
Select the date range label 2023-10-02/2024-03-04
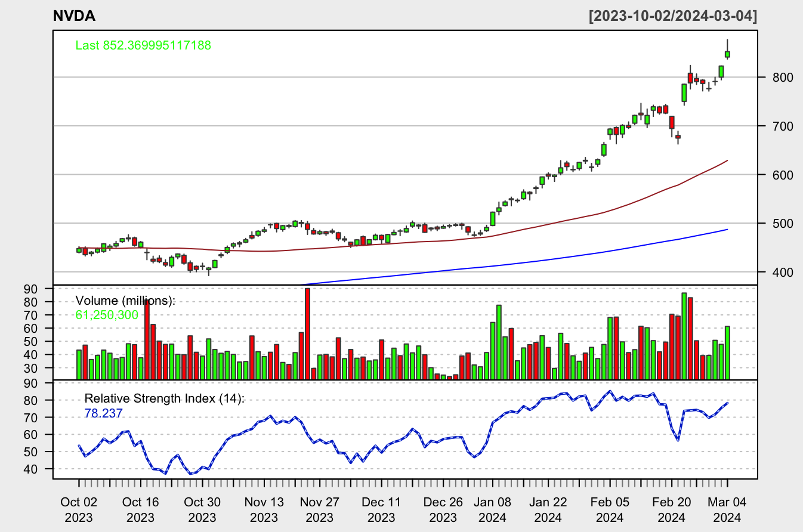click(673, 16)
